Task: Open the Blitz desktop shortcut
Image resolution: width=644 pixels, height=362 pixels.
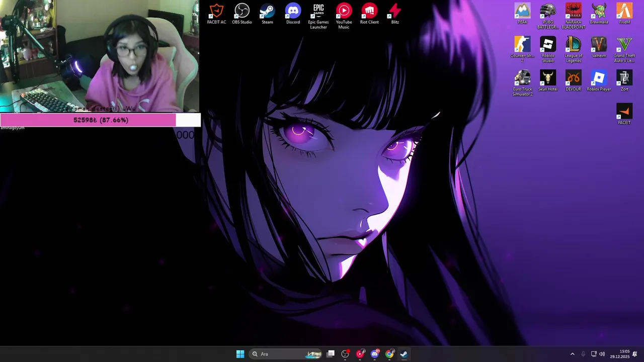Action: point(395,14)
